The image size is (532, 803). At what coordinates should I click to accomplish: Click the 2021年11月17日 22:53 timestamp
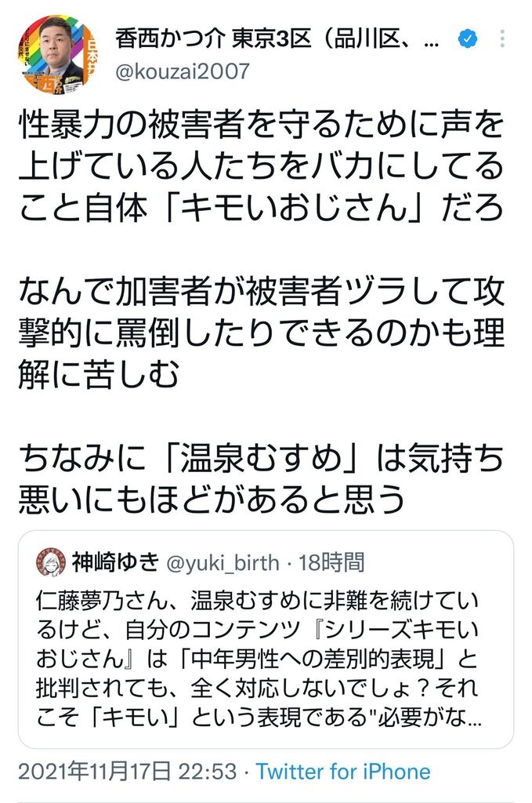tap(127, 771)
